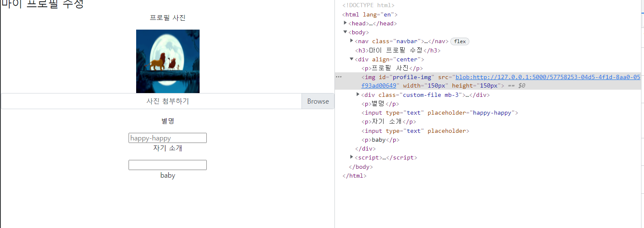Image resolution: width=644 pixels, height=228 pixels.
Task: Click the Browse button for photo upload
Action: tap(318, 101)
